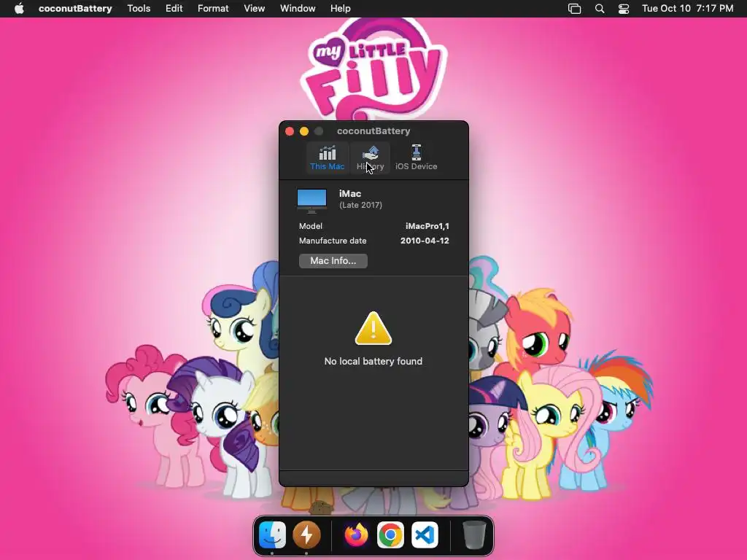Launch Firefox from the Dock
Image resolution: width=747 pixels, height=560 pixels.
[x=356, y=534]
